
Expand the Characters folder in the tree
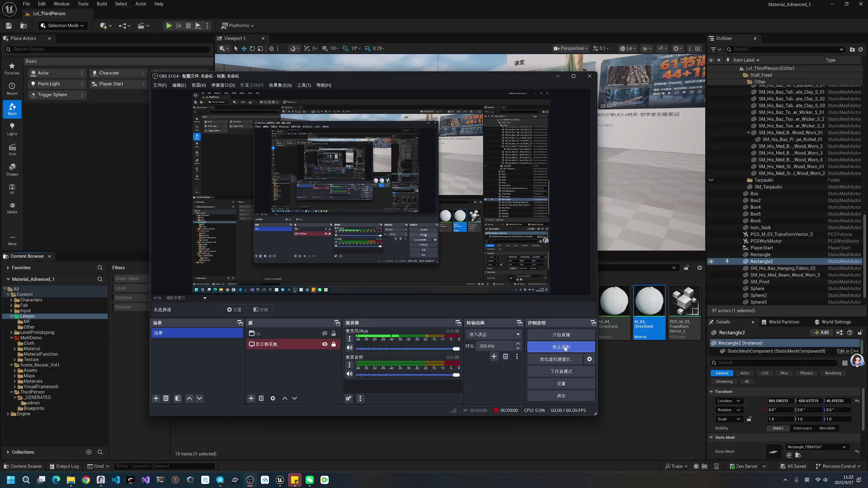pos(12,300)
